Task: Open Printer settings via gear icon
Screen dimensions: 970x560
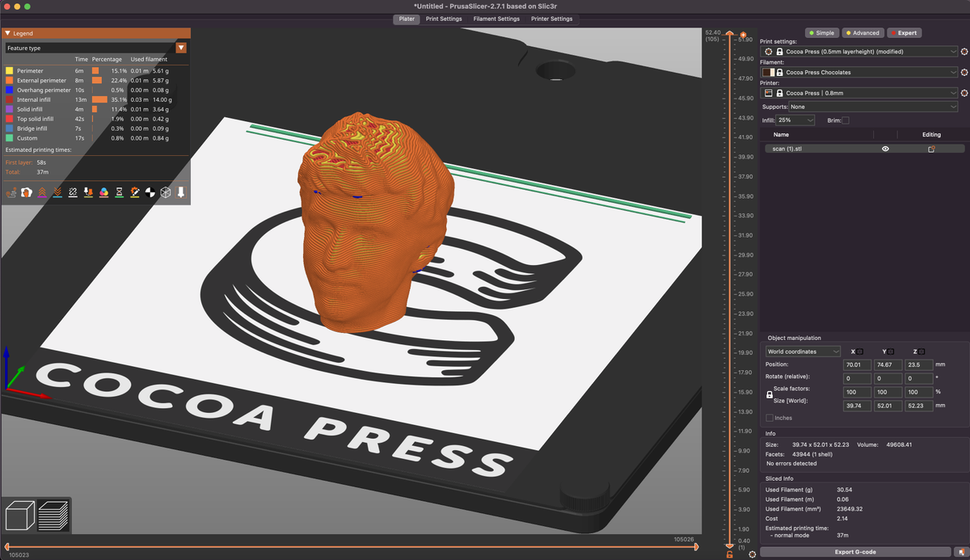Action: (x=965, y=93)
